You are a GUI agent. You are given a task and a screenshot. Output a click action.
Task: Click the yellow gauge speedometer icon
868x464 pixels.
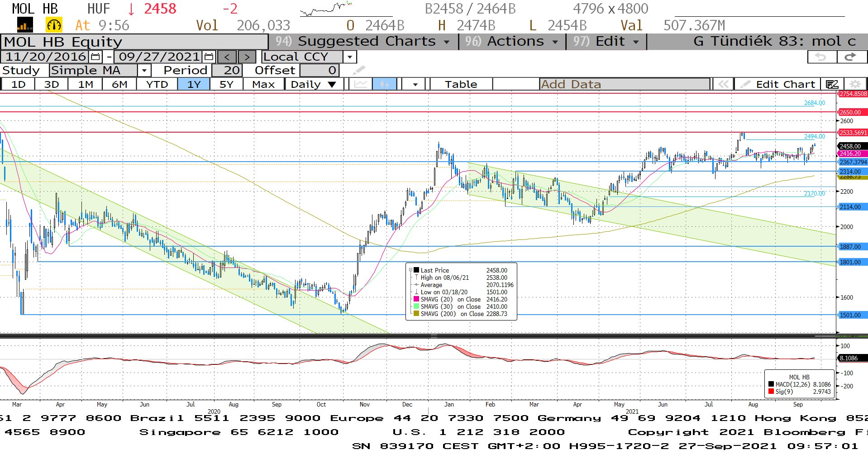click(x=54, y=25)
